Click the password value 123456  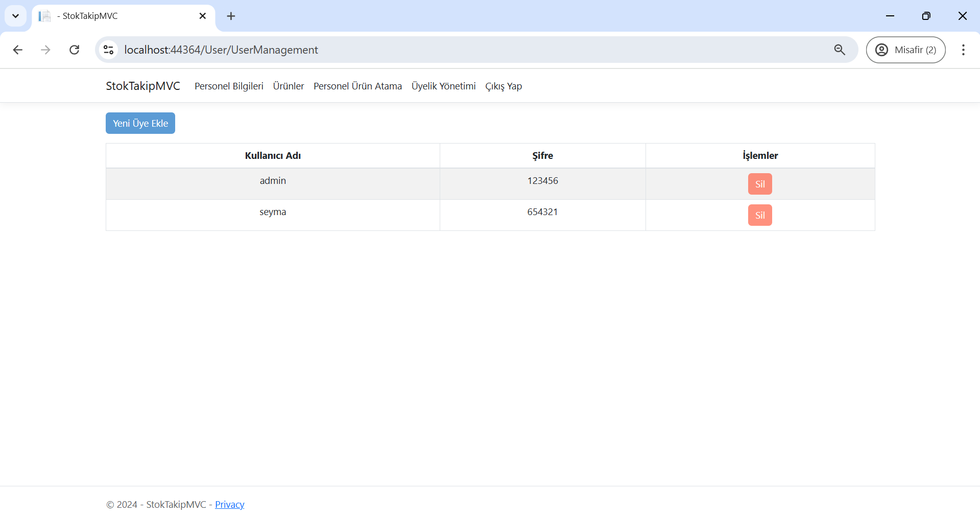click(543, 181)
